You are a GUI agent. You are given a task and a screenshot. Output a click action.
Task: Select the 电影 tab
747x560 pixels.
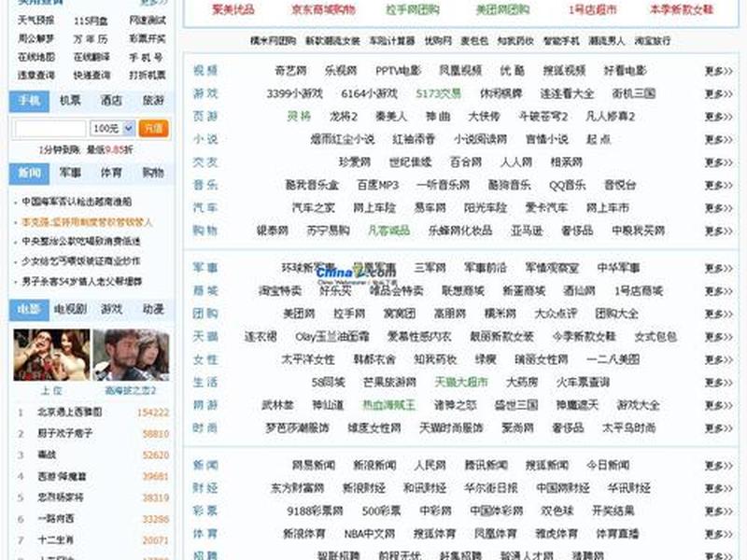pos(29,310)
